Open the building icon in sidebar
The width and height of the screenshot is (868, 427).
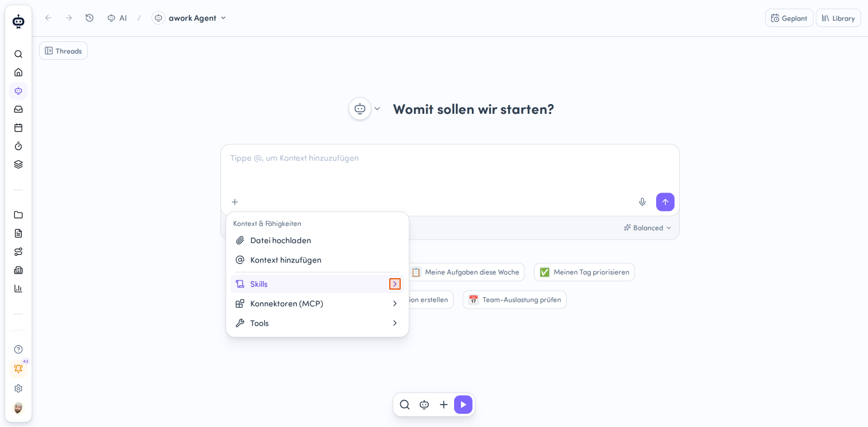18,270
